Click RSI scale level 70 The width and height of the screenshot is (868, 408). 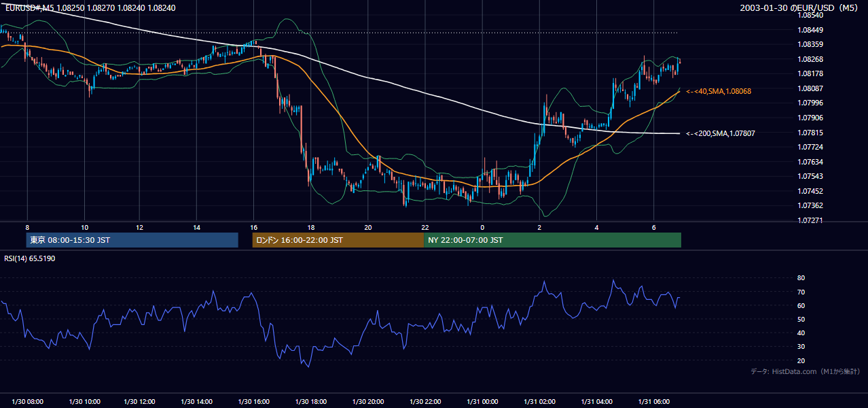801,292
